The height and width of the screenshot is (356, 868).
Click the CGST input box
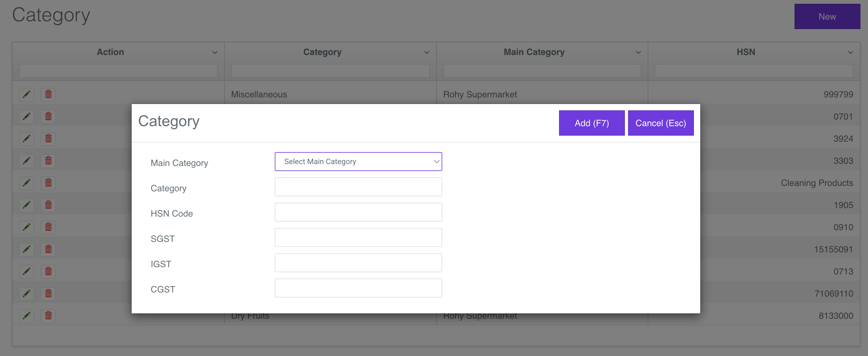coord(358,288)
